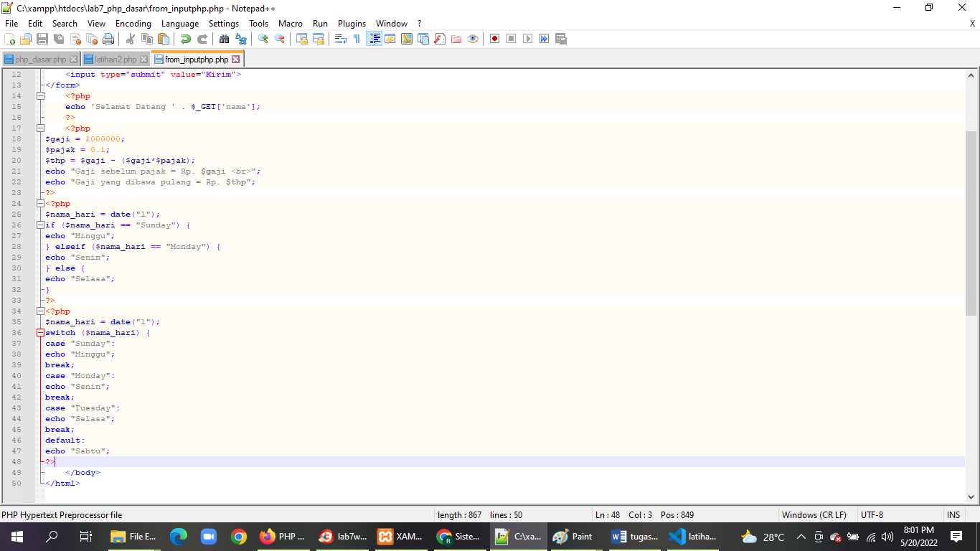This screenshot has height=551, width=980.
Task: Toggle the Monitoring eye icon
Action: click(x=472, y=39)
